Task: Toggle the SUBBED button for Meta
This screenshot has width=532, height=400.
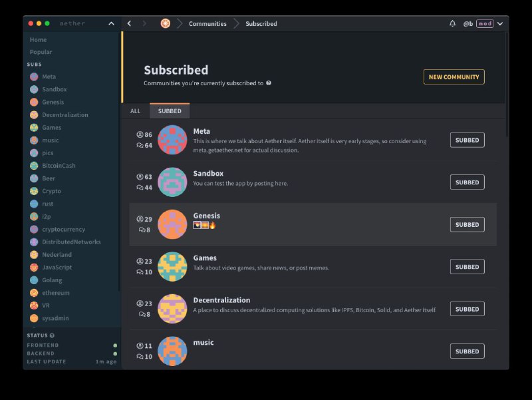Action: (467, 140)
